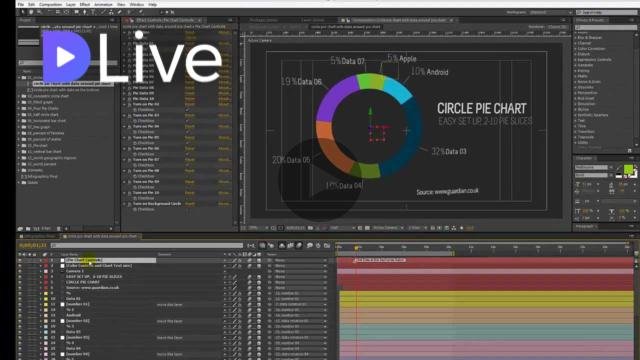Image resolution: width=640 pixels, height=360 pixels.
Task: Toggle the Turn on Pie 02 checkbox
Action: tap(187, 110)
